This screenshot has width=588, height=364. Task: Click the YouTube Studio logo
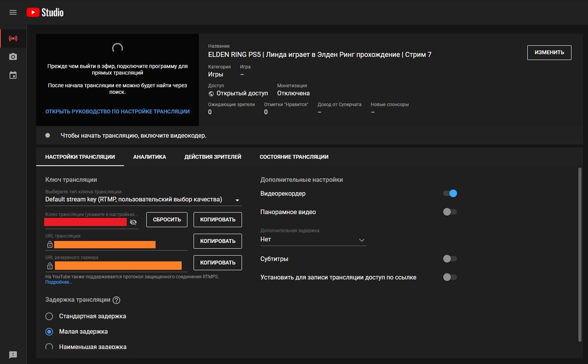click(45, 12)
